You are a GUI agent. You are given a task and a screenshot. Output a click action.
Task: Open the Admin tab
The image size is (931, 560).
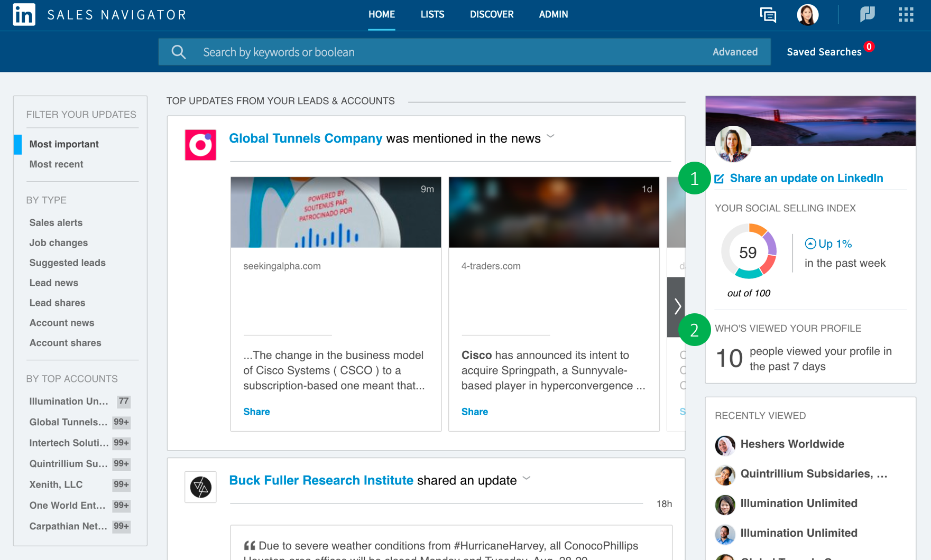(x=553, y=14)
